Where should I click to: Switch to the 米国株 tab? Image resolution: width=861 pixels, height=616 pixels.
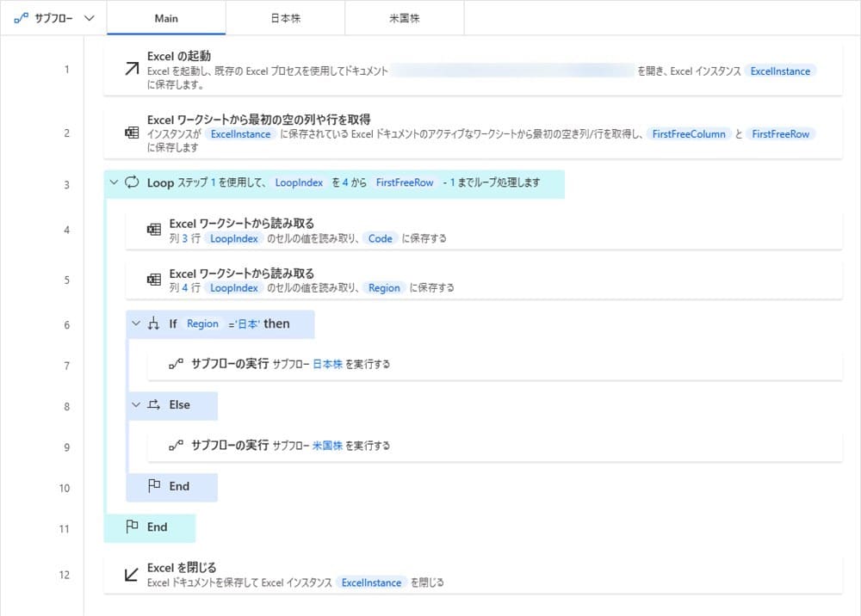(x=404, y=17)
